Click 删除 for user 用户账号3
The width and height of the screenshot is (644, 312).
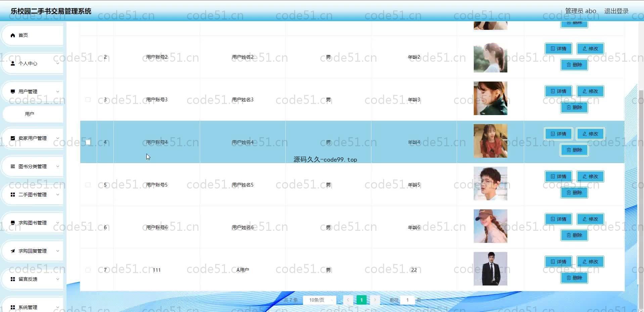click(x=574, y=107)
